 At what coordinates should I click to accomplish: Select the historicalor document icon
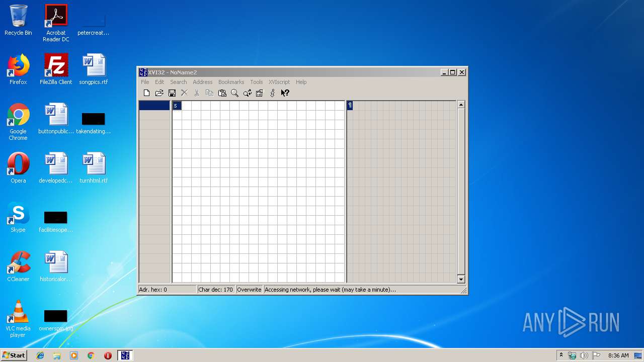56,266
